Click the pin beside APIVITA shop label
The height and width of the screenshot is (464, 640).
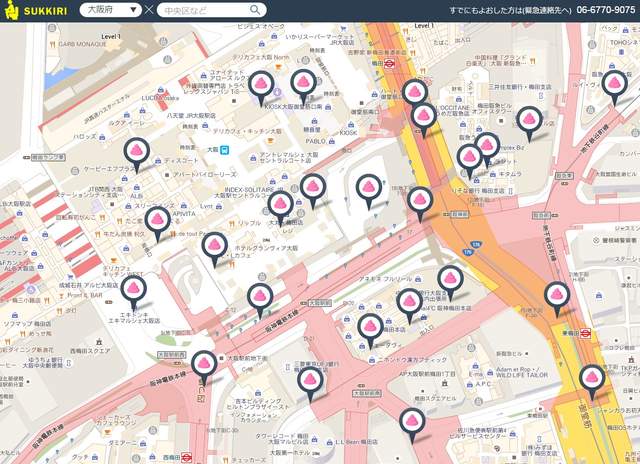[x=156, y=222]
